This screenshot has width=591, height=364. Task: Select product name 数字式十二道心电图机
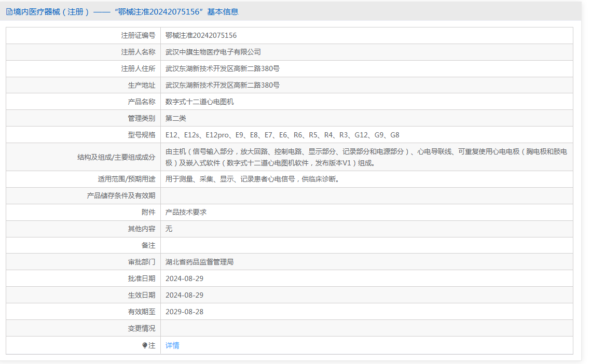tap(199, 102)
